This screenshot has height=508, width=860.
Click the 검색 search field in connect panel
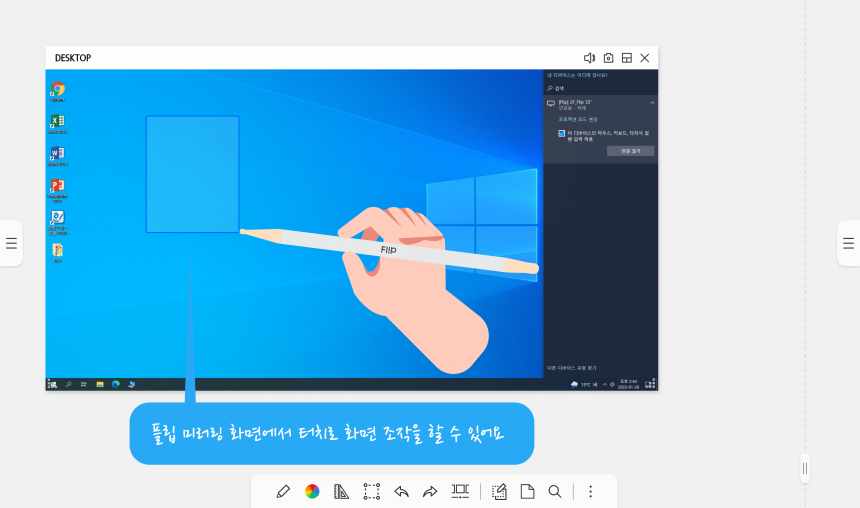click(x=601, y=88)
